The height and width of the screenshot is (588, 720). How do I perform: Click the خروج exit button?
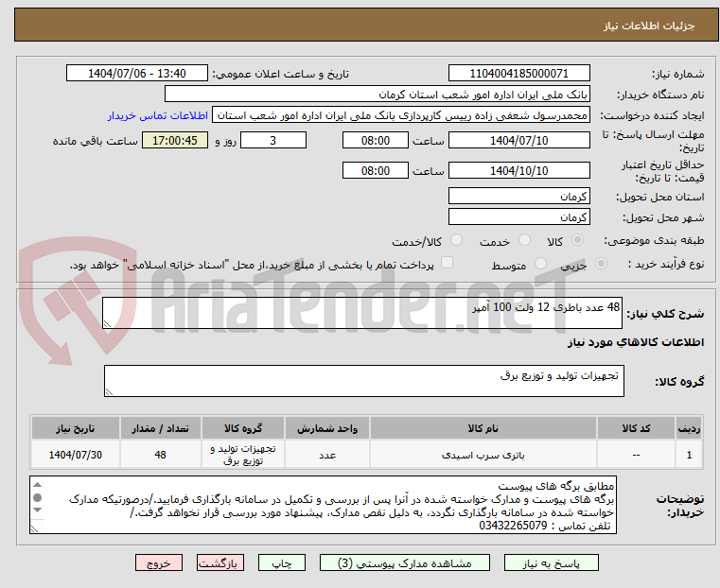tap(159, 562)
